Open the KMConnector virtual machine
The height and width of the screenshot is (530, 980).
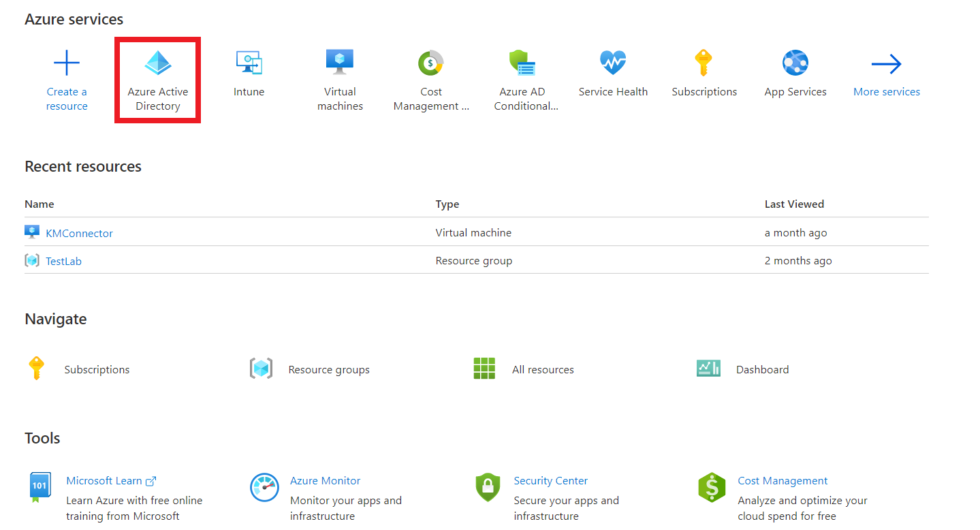point(79,232)
